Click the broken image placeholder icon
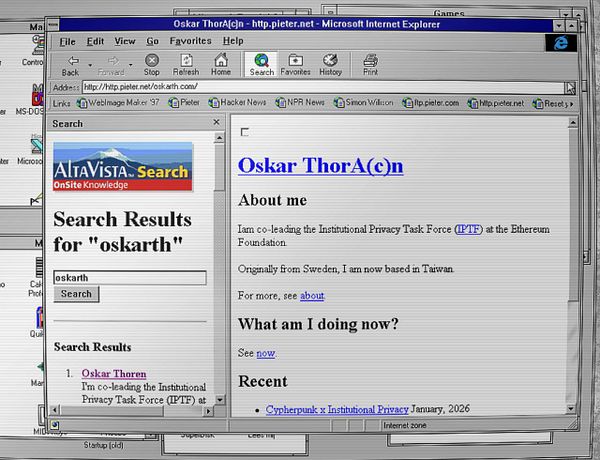The height and width of the screenshot is (460, 600). [x=245, y=132]
